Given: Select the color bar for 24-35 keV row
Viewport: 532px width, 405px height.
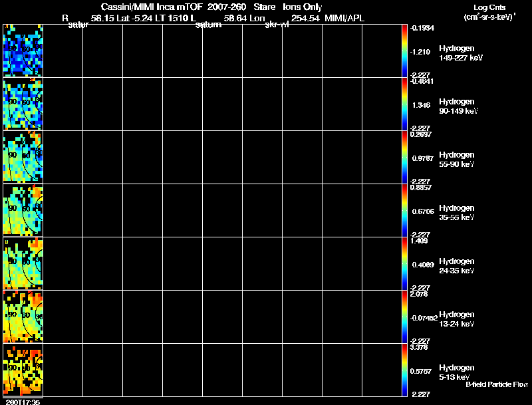Looking at the screenshot, I should coord(404,263).
